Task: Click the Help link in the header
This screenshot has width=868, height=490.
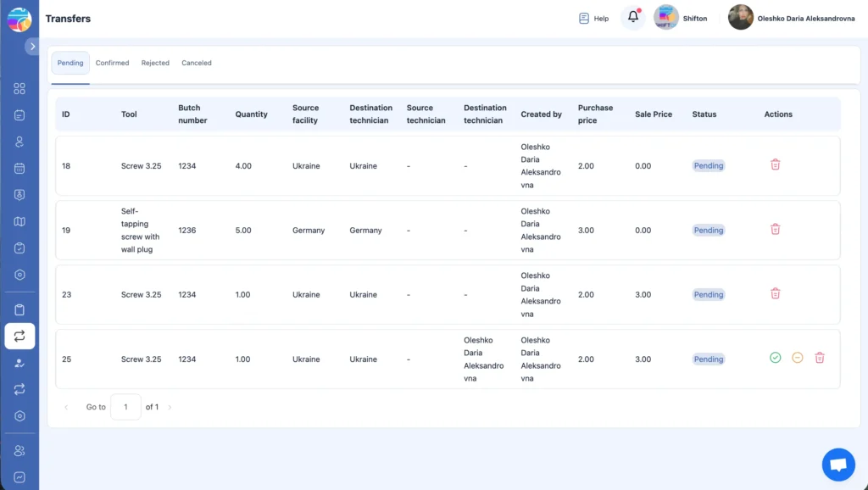Action: coord(593,18)
